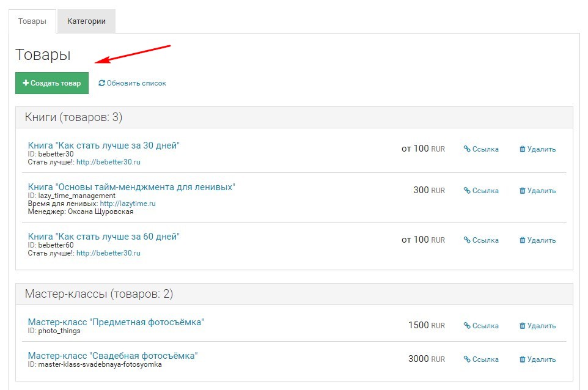Click Ссылка for the wedding photography master class
Image resolution: width=588 pixels, height=390 pixels.
tap(481, 359)
